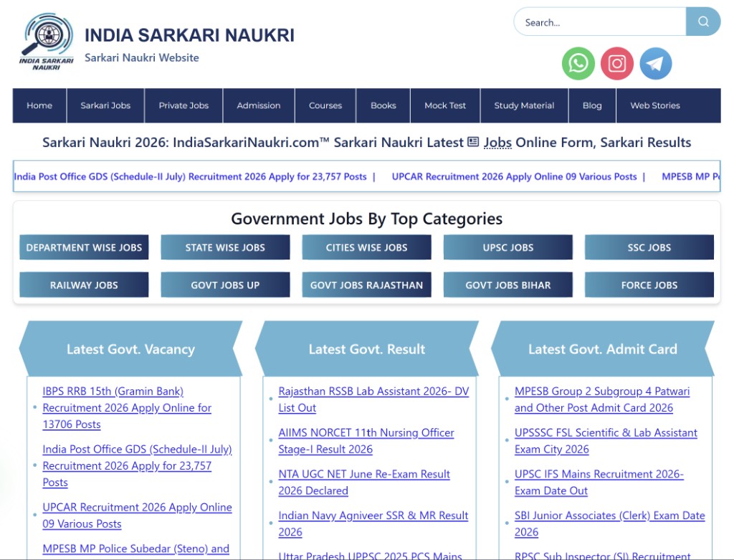Open UPSSSC FSL Scientific & Lab Assistant link

pos(606,441)
